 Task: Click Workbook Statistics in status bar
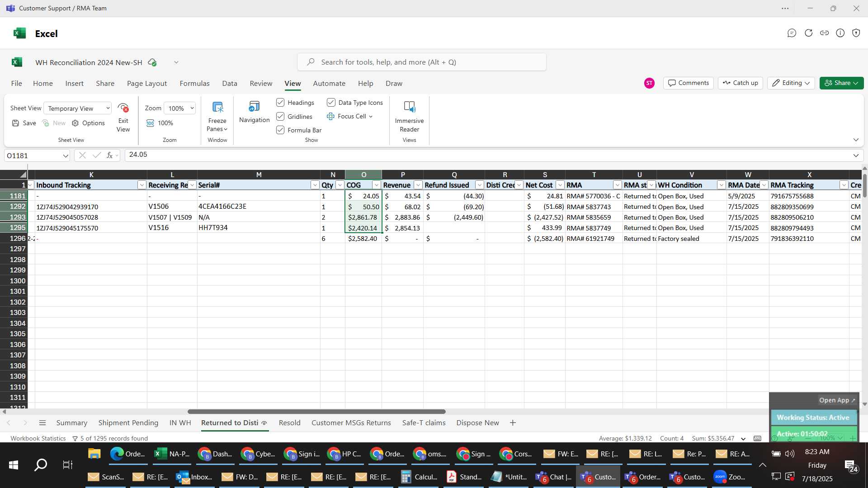click(38, 438)
